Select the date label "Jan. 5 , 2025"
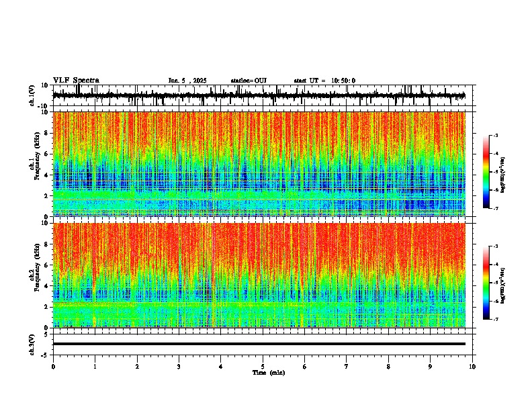The width and height of the screenshot is (532, 411). tap(187, 81)
